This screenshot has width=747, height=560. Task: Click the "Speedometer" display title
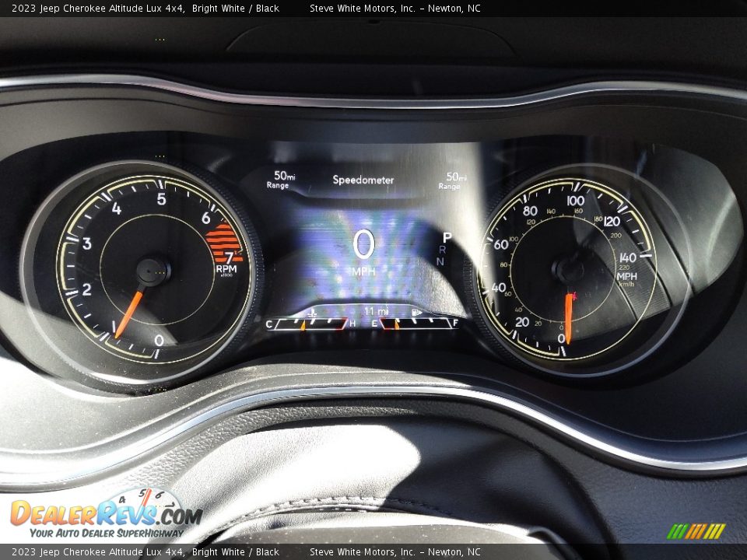(x=363, y=180)
